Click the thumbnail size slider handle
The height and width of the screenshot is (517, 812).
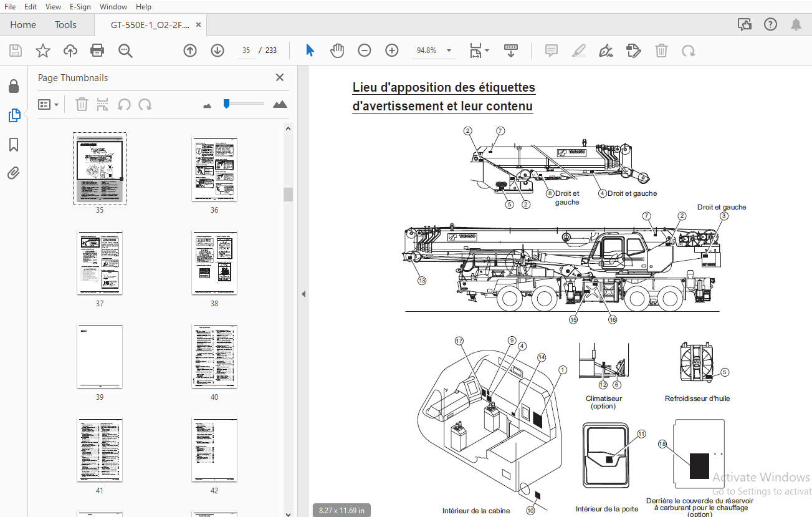[x=227, y=104]
